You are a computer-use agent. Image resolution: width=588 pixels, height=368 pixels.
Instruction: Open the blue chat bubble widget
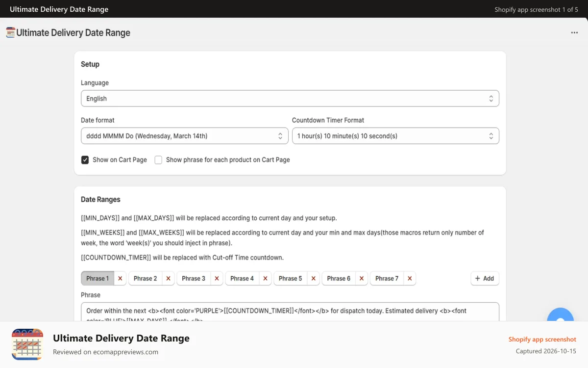pos(560,315)
